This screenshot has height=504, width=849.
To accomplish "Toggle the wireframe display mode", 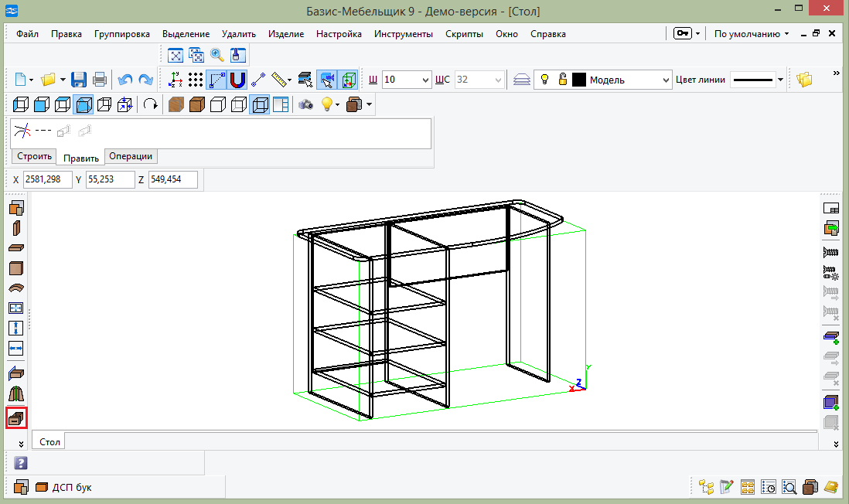I will [x=260, y=104].
